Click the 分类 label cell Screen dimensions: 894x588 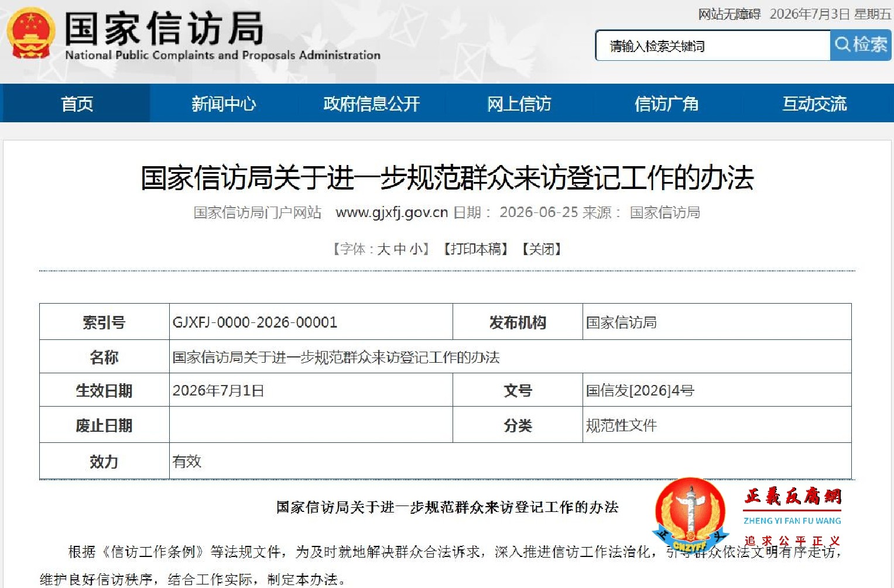[518, 425]
